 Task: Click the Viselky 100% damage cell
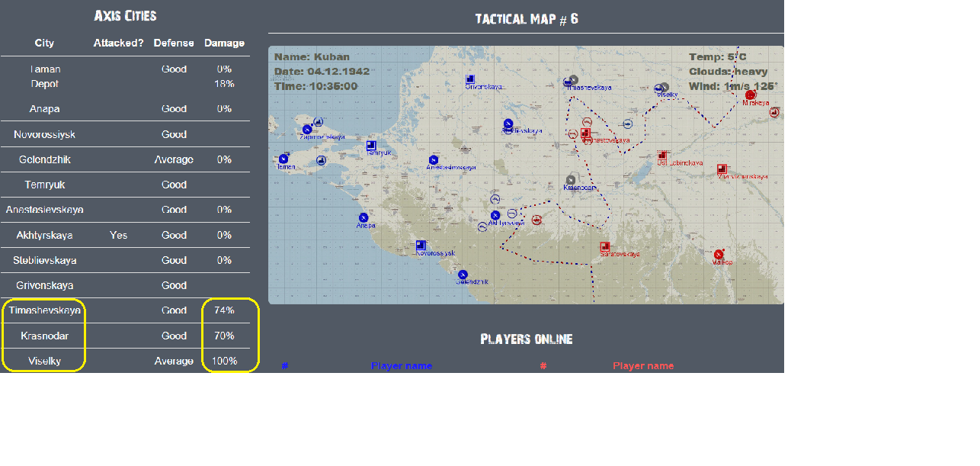[224, 361]
